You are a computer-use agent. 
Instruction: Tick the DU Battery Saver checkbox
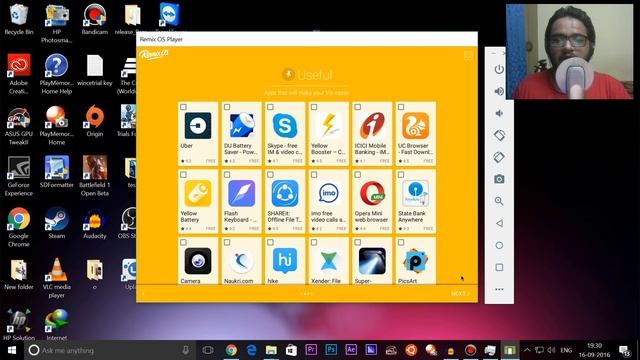pos(227,107)
